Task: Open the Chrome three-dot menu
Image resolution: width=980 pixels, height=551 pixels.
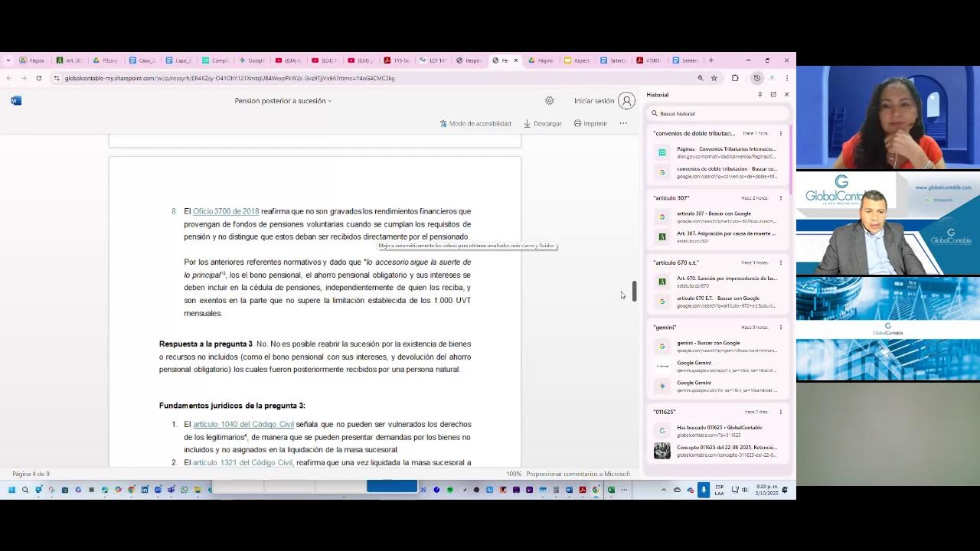Action: pos(786,78)
